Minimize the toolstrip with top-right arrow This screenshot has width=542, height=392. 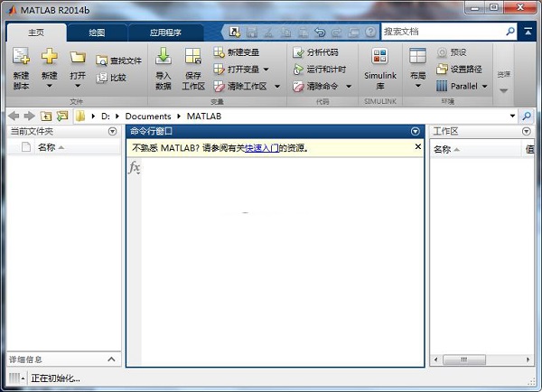[x=528, y=32]
